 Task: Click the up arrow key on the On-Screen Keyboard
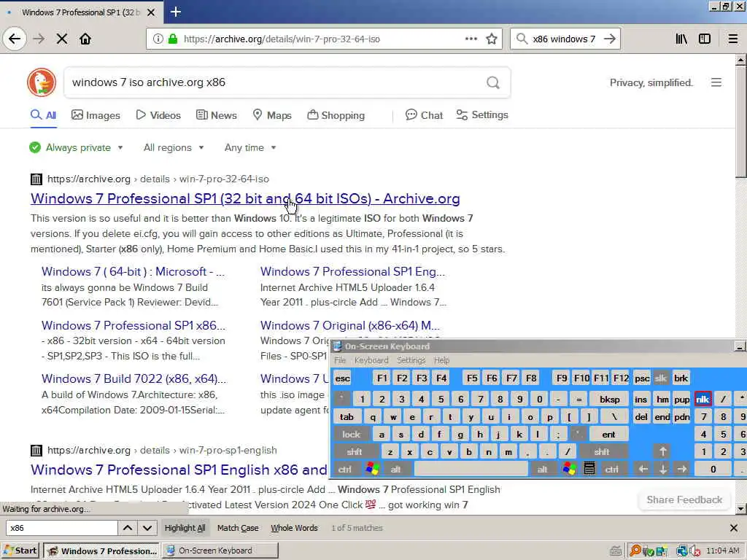[x=662, y=451]
